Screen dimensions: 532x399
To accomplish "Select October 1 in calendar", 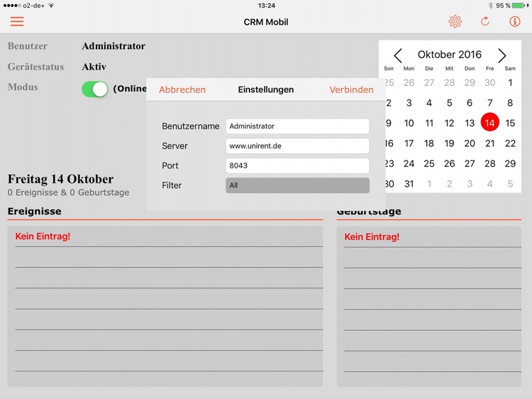I will pos(510,82).
